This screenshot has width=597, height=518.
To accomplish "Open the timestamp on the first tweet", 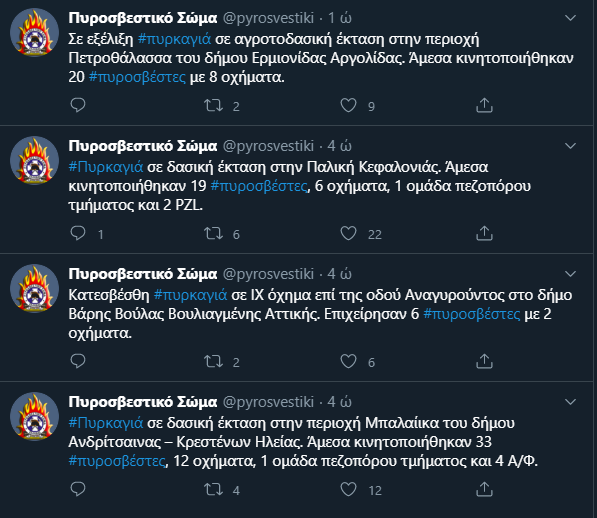I will coord(340,18).
